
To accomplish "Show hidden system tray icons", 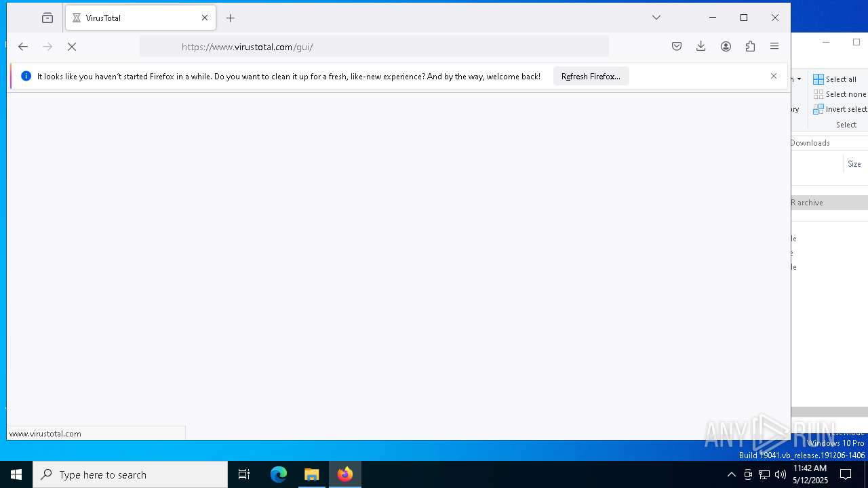I will click(x=731, y=474).
